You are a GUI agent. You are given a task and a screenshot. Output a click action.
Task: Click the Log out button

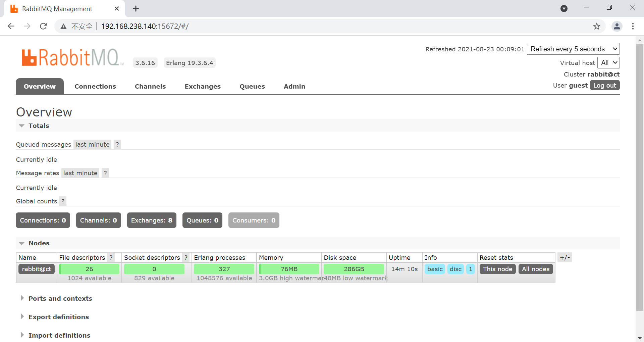pos(605,85)
